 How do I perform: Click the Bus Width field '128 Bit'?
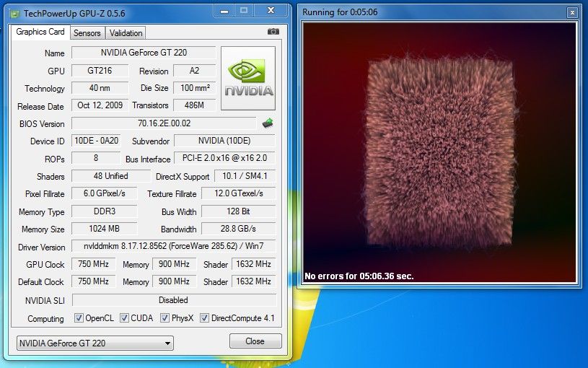[239, 211]
